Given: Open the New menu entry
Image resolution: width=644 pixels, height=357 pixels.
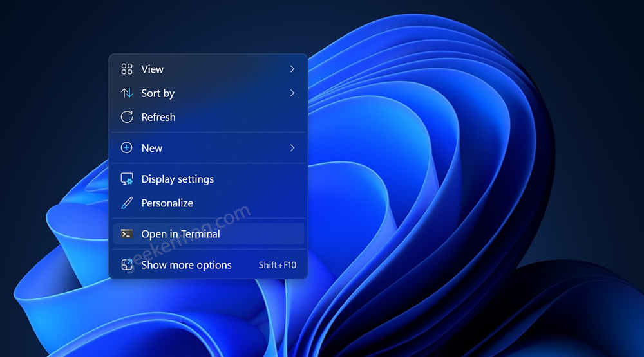Looking at the screenshot, I should pos(209,148).
